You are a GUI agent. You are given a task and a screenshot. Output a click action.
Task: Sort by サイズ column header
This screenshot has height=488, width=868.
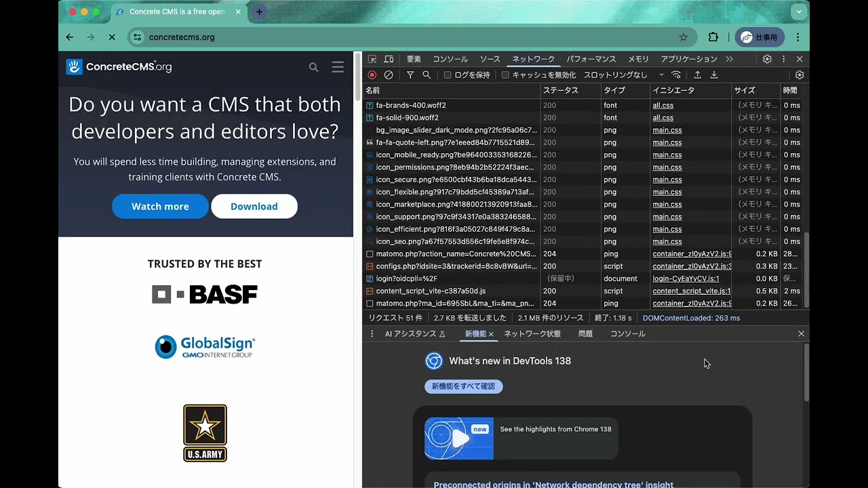pyautogui.click(x=755, y=90)
